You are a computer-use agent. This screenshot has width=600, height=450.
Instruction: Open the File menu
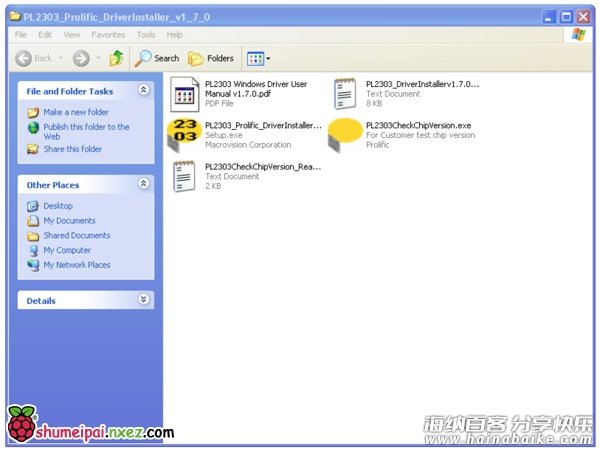click(21, 35)
